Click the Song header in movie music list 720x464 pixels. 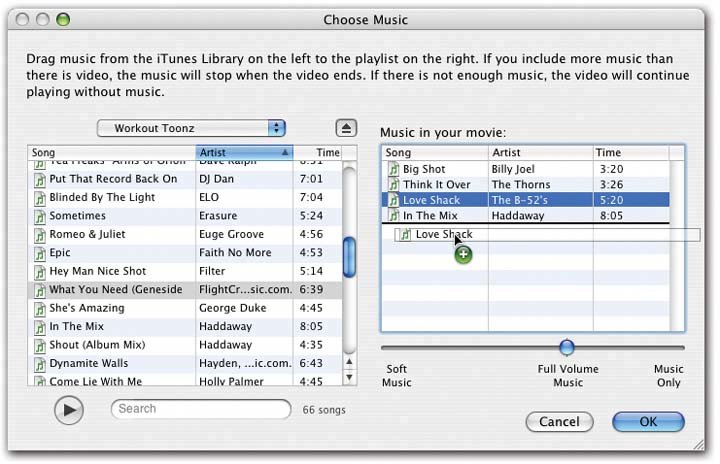[x=435, y=153]
